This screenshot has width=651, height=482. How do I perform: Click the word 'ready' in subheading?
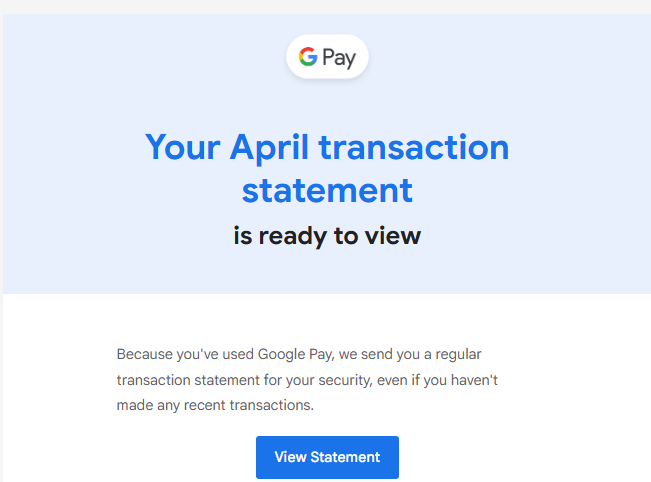(293, 237)
